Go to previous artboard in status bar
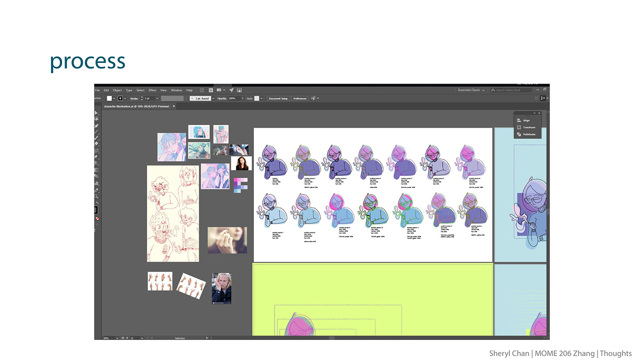The width and height of the screenshot is (644, 362). [x=127, y=338]
